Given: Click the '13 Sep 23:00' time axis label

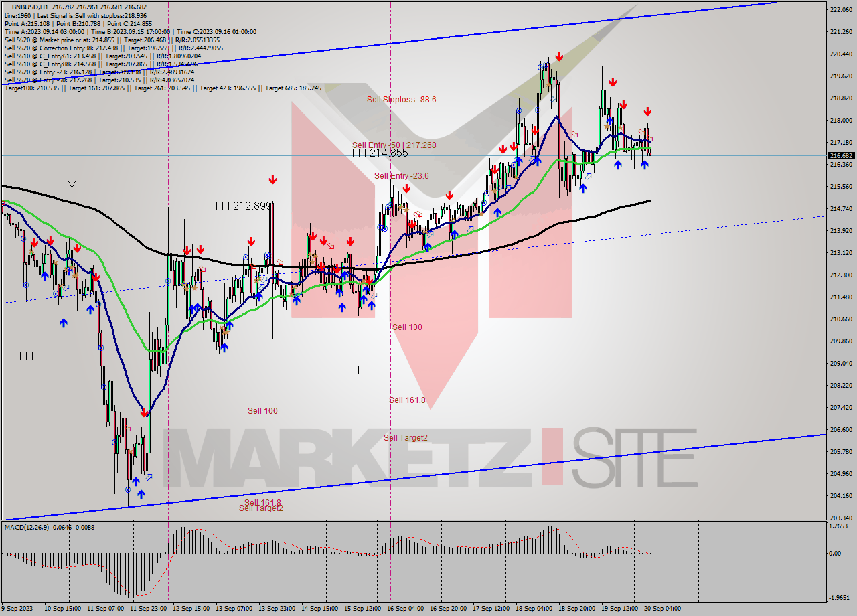Looking at the screenshot, I should [x=277, y=609].
